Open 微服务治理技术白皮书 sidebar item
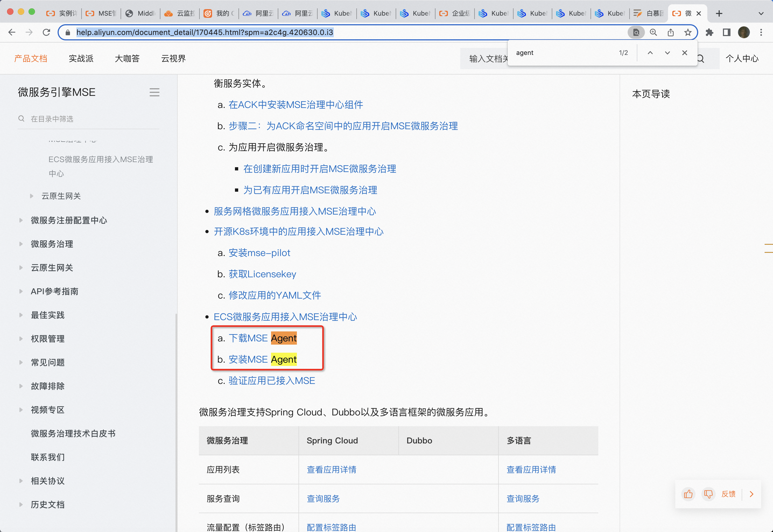 pyautogui.click(x=73, y=433)
